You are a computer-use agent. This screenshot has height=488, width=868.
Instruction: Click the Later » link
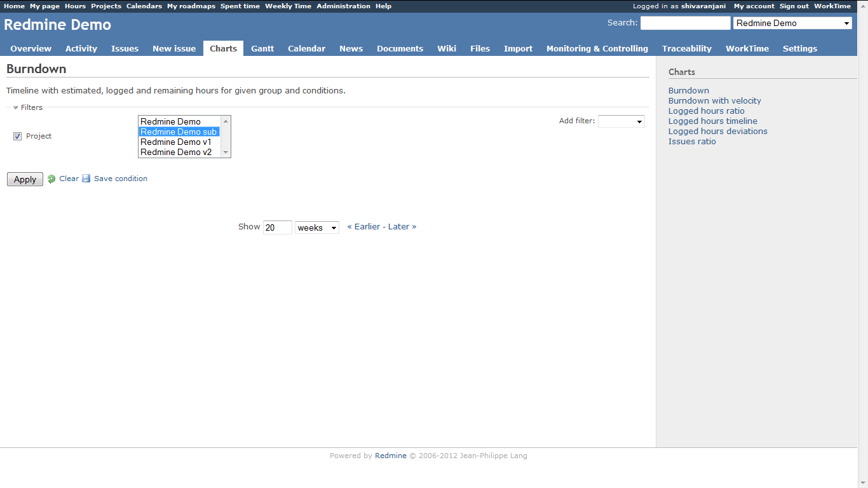pyautogui.click(x=402, y=226)
